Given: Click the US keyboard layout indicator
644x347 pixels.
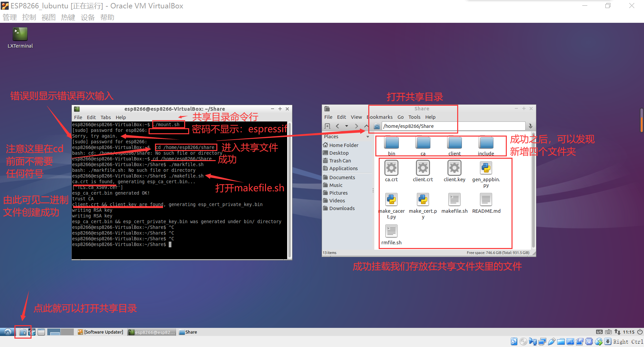Looking at the screenshot, I should [599, 332].
